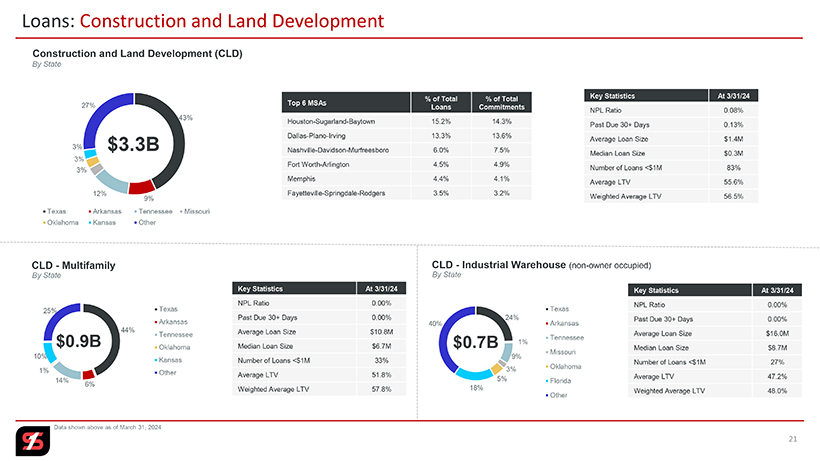Click the '% of Total Commitments' column header
Screen dimensions: 820x461
pyautogui.click(x=502, y=102)
